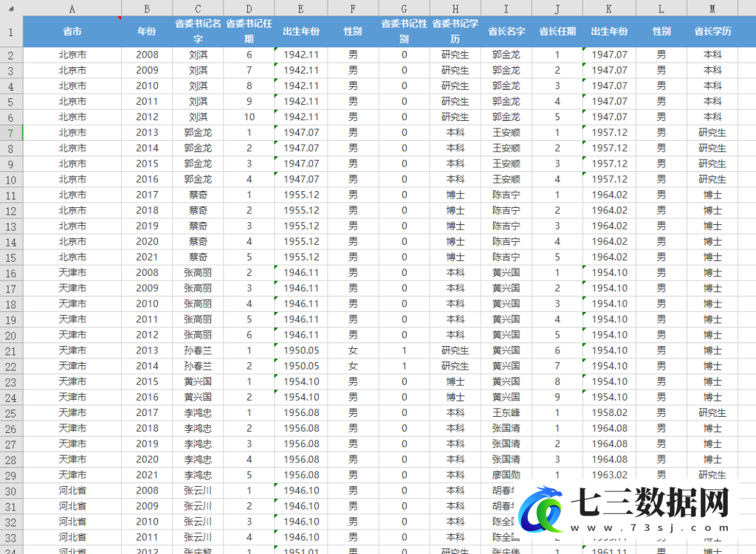Screen dimensions: 756x554
Task: Select row 25 header
Action: (x=11, y=413)
